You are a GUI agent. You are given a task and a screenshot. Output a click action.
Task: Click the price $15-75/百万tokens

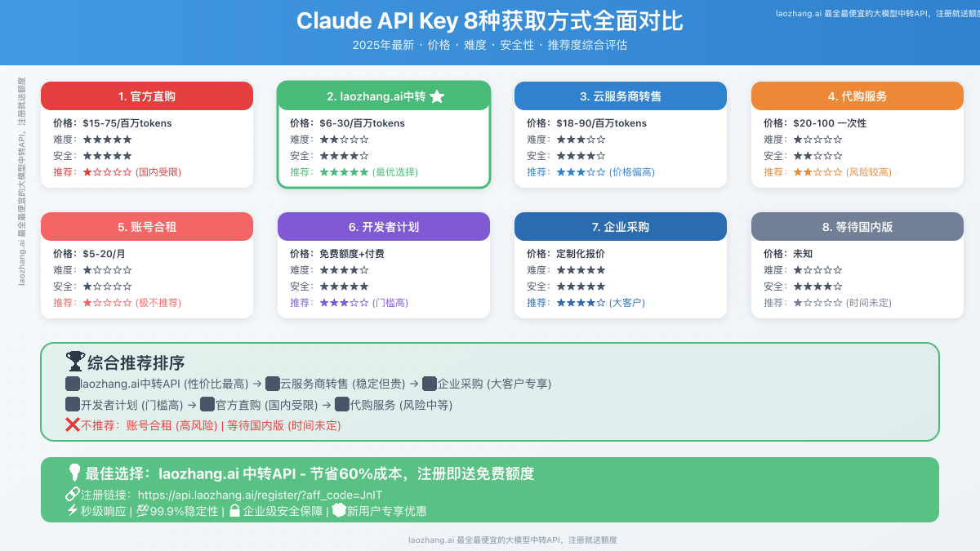tap(126, 123)
